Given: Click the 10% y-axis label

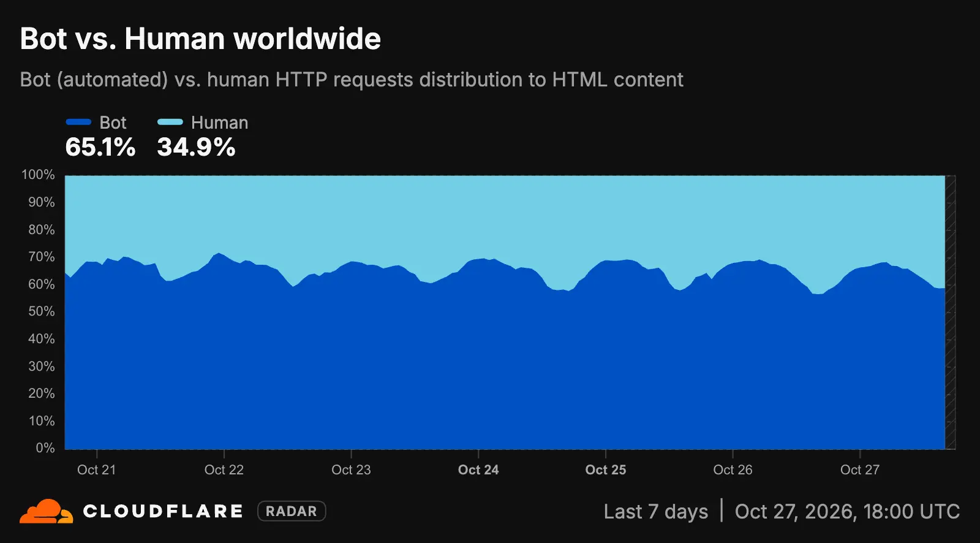Looking at the screenshot, I should coord(41,420).
